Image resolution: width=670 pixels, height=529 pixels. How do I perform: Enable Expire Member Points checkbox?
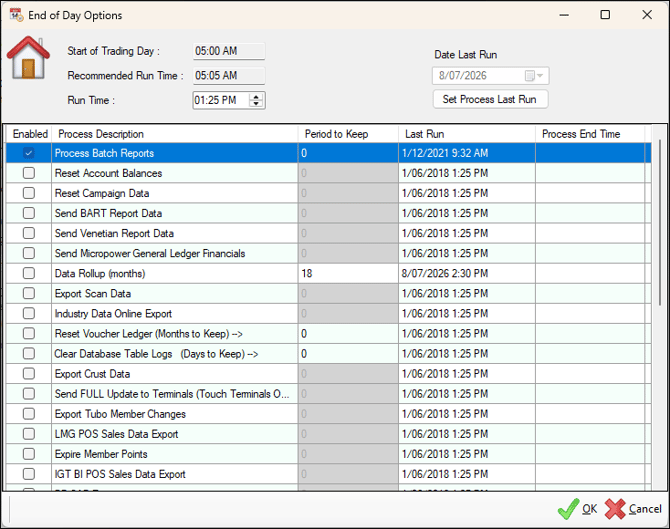pyautogui.click(x=29, y=454)
